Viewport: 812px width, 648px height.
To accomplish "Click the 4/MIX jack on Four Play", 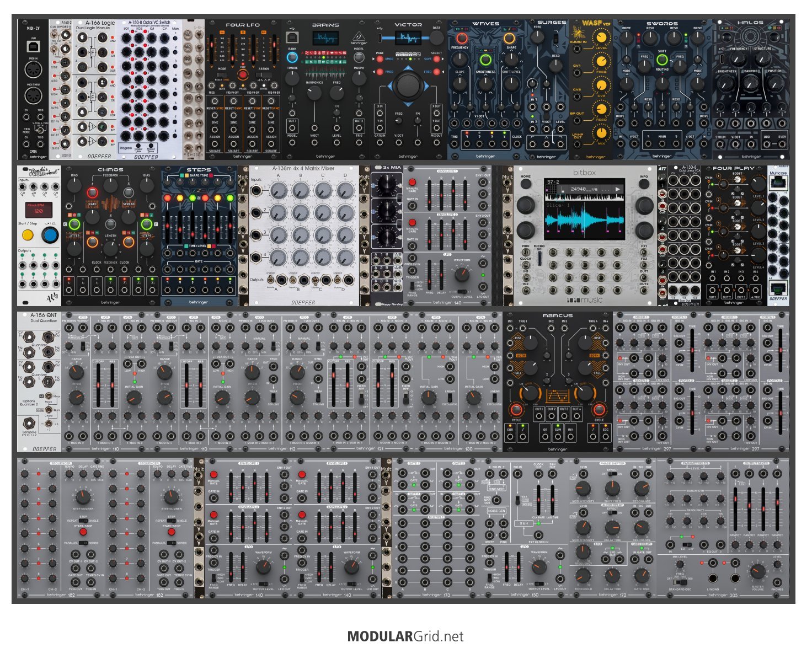I will 755,289.
